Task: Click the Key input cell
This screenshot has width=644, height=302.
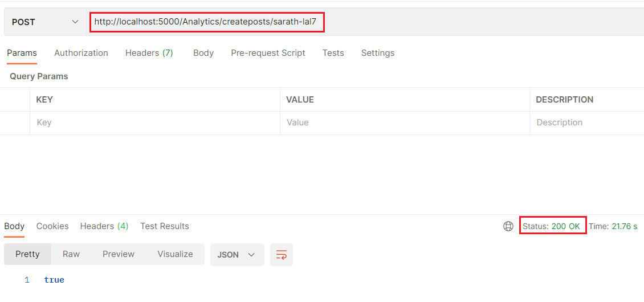Action: pos(155,123)
